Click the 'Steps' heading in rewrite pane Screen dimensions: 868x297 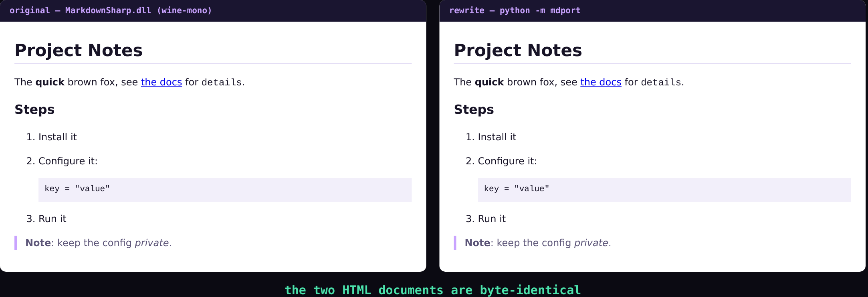[x=474, y=109]
